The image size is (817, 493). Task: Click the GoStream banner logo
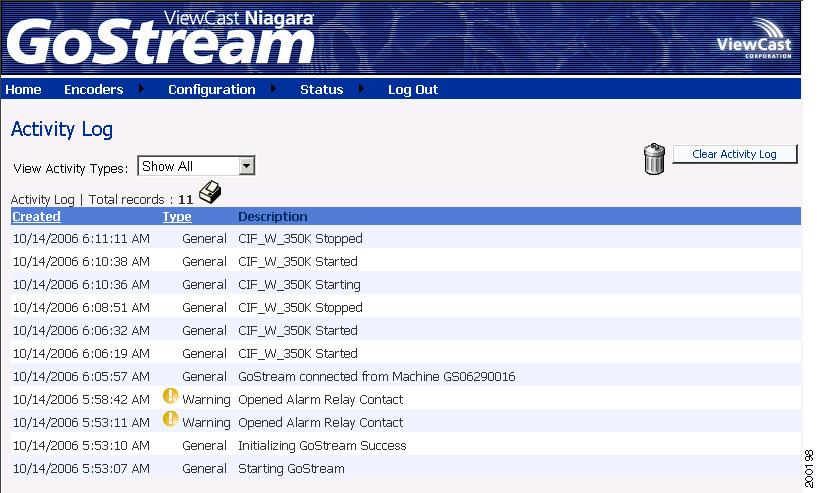160,38
